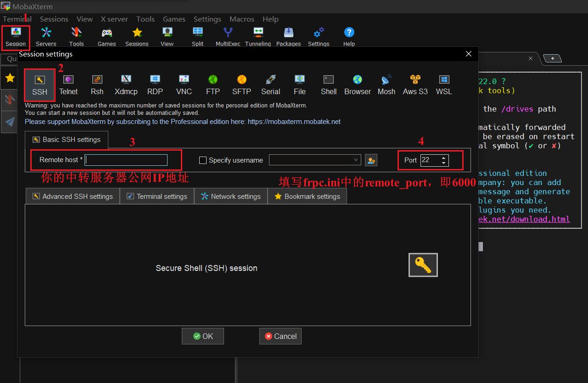Open the Tools toolbar icon
The image size is (588, 383).
pos(76,37)
